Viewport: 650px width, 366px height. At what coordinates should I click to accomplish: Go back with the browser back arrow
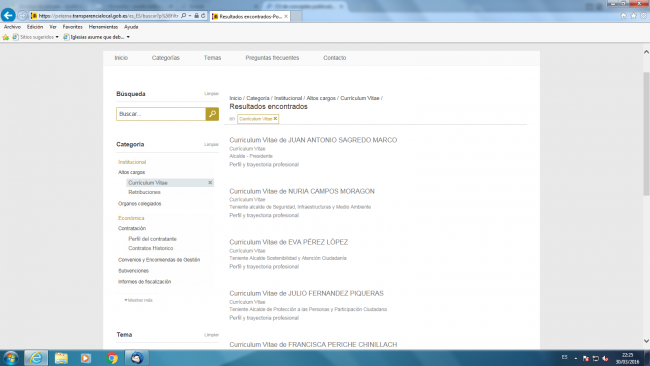[x=8, y=15]
